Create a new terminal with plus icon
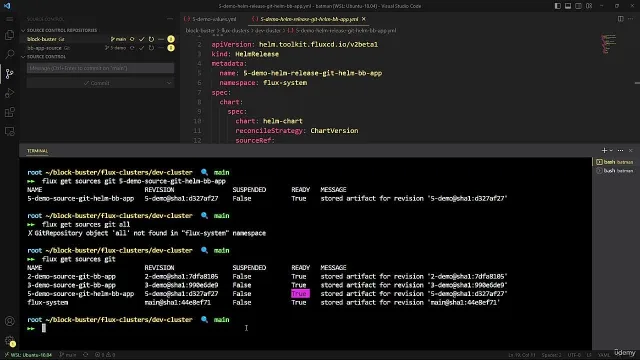Viewport: 640px width, 360px height. point(604,151)
